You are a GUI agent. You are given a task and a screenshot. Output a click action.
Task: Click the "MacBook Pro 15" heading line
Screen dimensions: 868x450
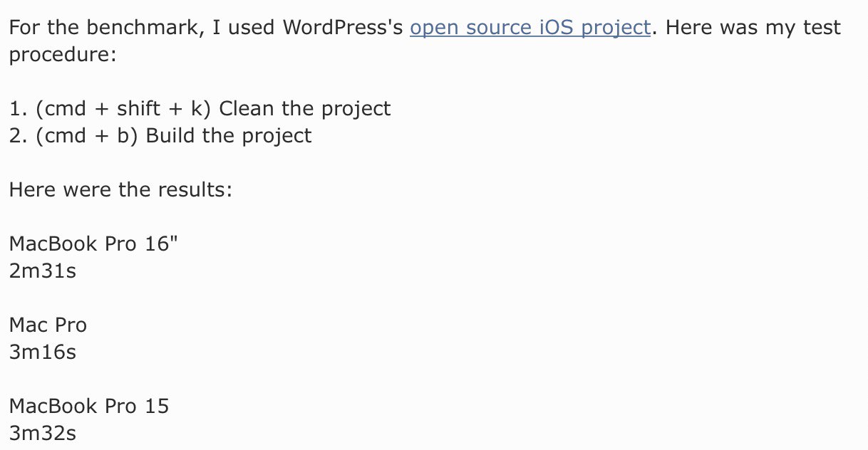(89, 406)
